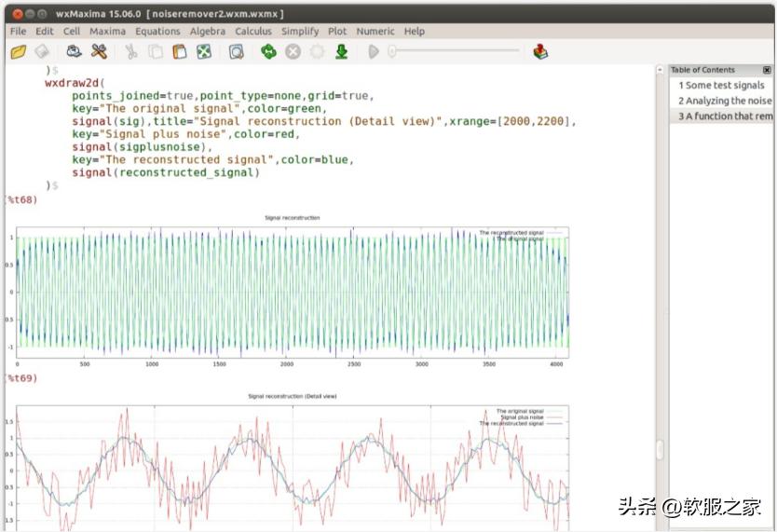
Task: Click the green download arrow icon
Action: pyautogui.click(x=342, y=52)
